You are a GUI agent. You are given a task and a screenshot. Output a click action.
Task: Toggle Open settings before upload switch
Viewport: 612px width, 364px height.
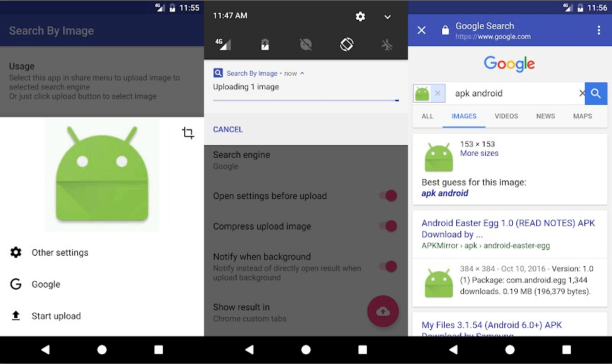point(387,196)
